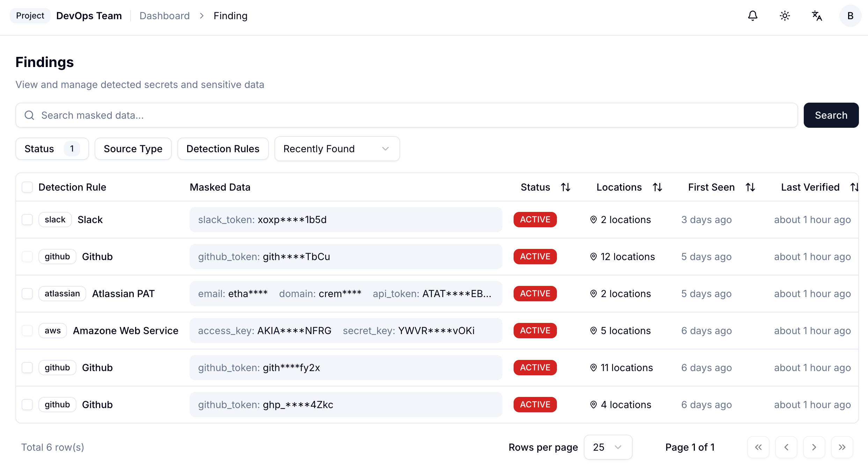Toggle the light theme sun icon
This screenshot has width=868, height=465.
[x=785, y=16]
